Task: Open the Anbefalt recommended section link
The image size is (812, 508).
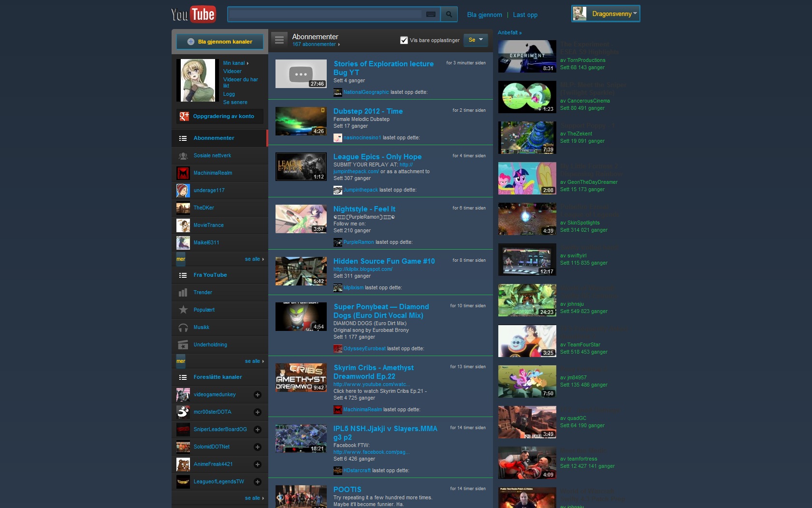Action: click(x=509, y=33)
